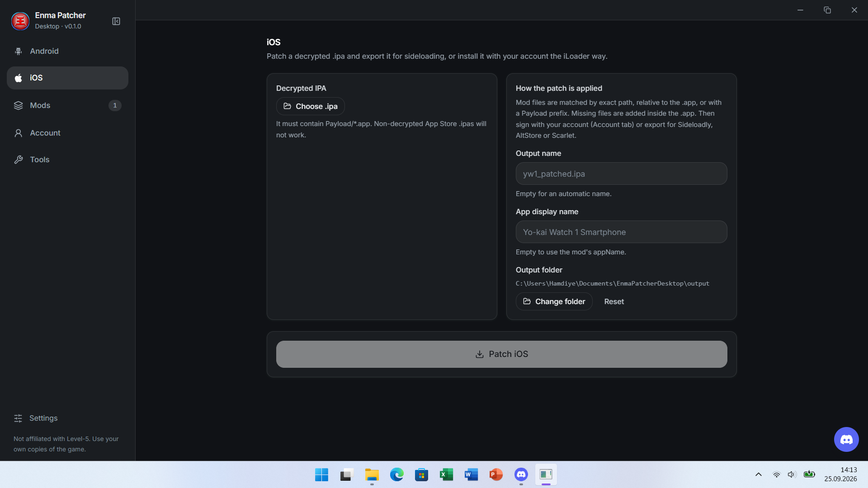Image resolution: width=868 pixels, height=488 pixels.
Task: Open the Wi-Fi network tray icon
Action: [776, 474]
